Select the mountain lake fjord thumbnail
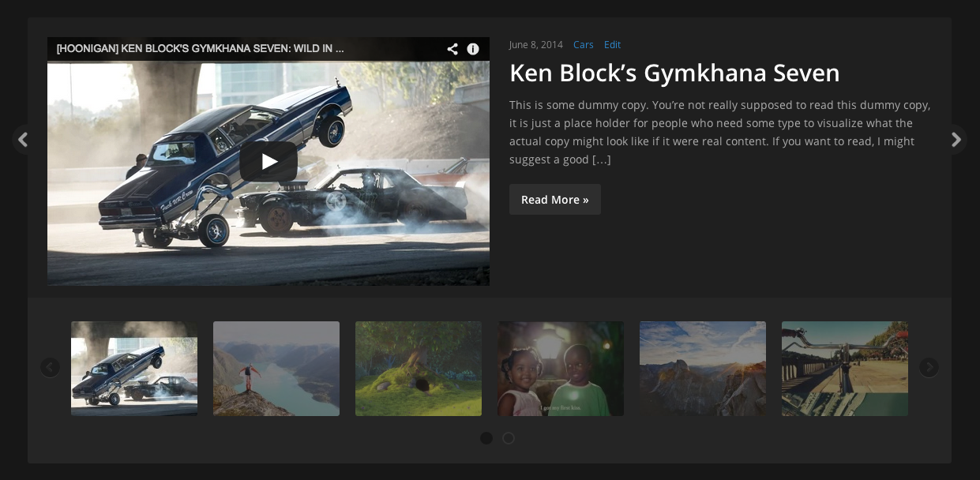Screen dimensions: 980x480 pos(276,369)
